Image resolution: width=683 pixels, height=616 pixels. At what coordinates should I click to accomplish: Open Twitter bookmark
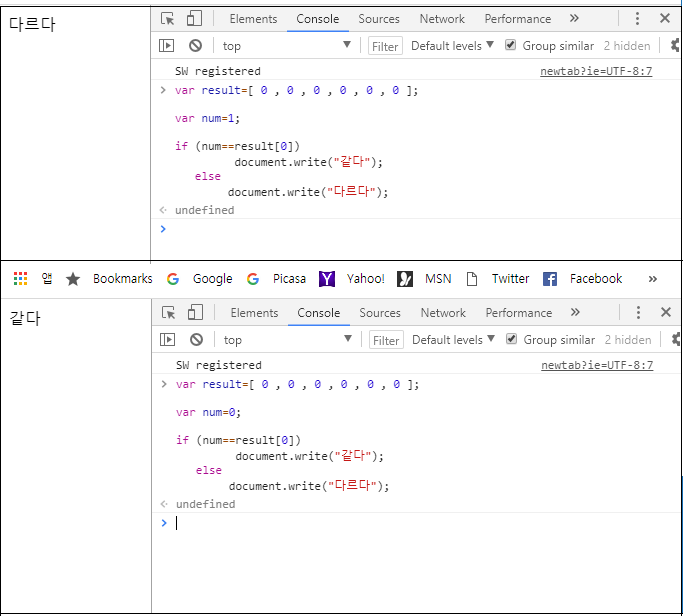pos(497,278)
